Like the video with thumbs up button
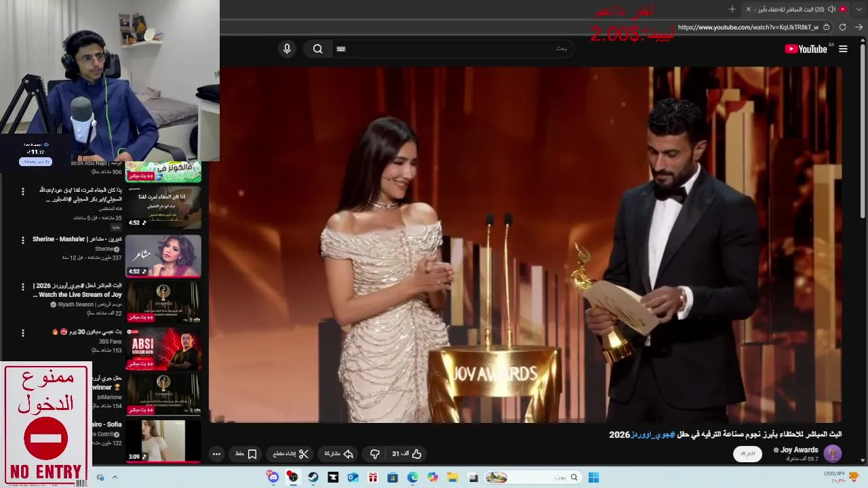The width and height of the screenshot is (868, 488). coord(407,453)
